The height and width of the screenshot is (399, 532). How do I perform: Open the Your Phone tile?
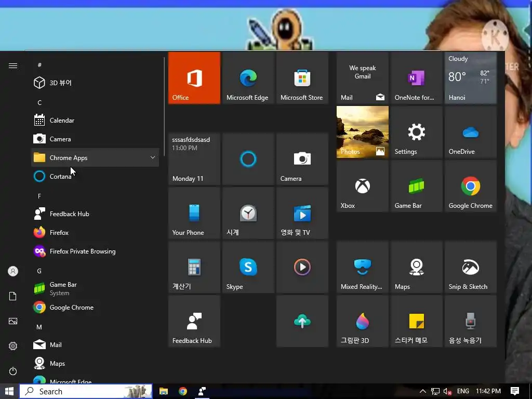tap(194, 213)
